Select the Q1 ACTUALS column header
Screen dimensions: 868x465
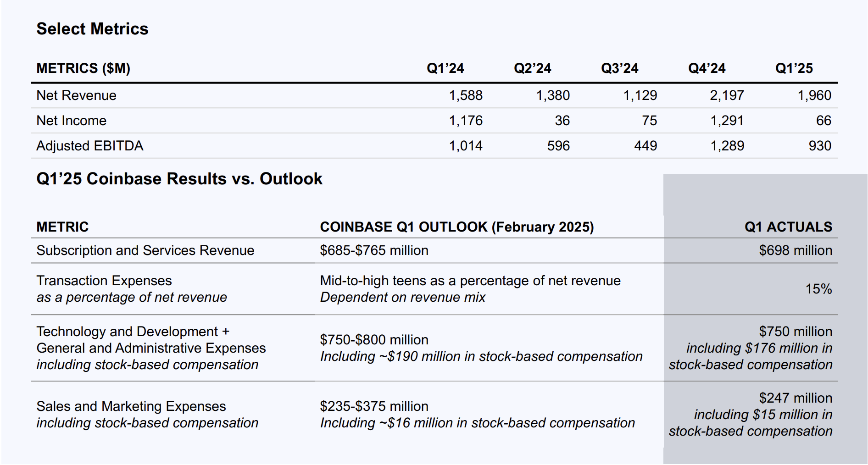pyautogui.click(x=788, y=227)
